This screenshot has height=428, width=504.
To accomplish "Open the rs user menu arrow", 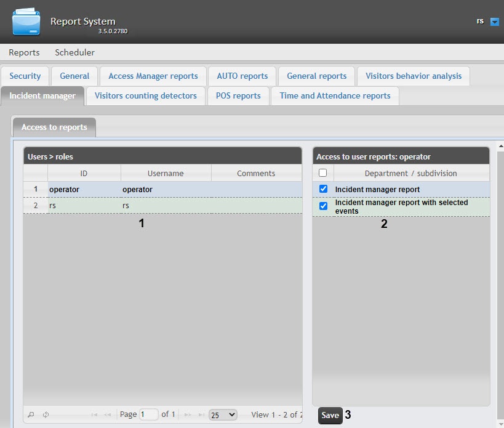I will 495,22.
